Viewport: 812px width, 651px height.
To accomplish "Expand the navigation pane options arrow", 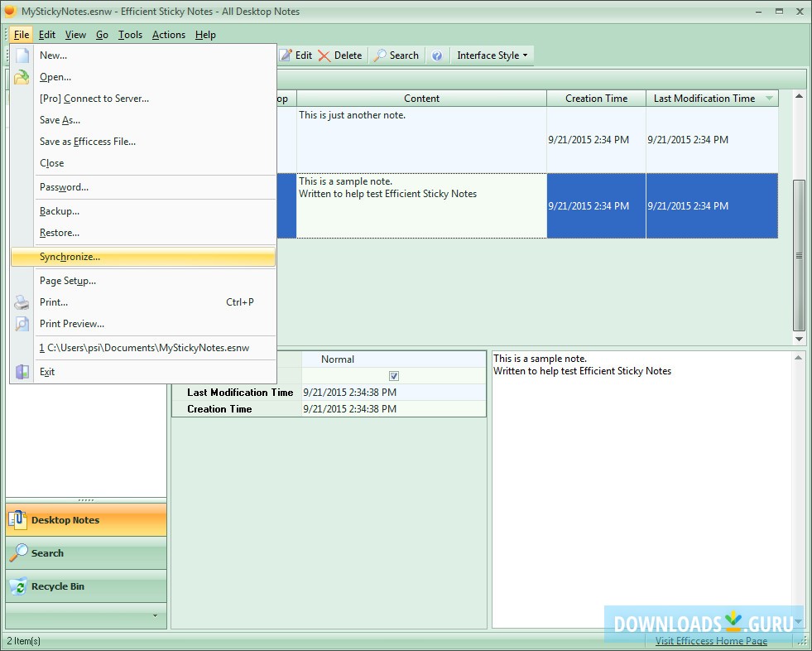I will click(x=155, y=615).
